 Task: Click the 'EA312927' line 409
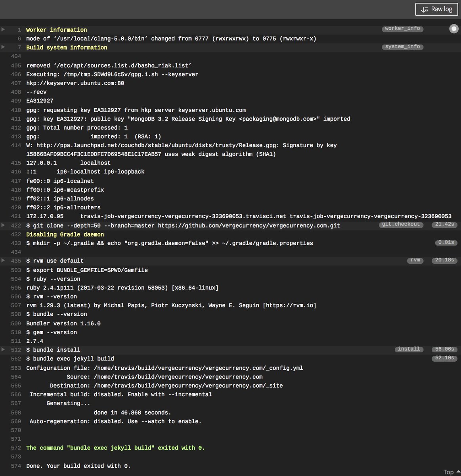[40, 101]
